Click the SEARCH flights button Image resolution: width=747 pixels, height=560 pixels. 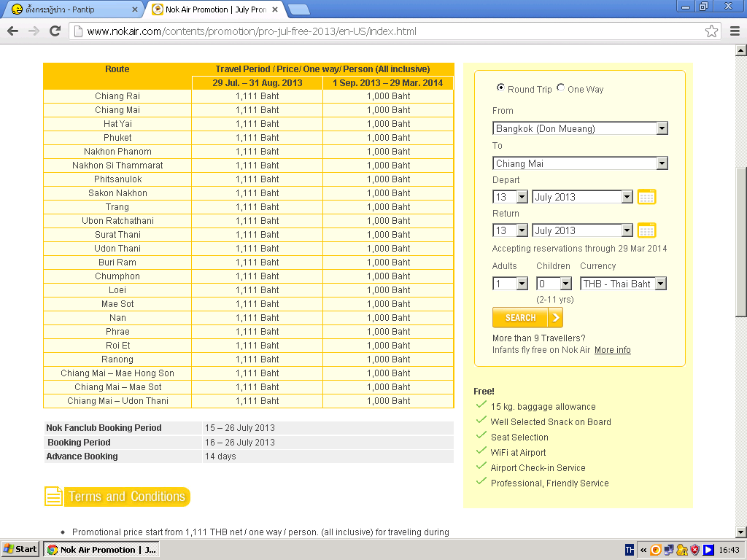tap(527, 318)
